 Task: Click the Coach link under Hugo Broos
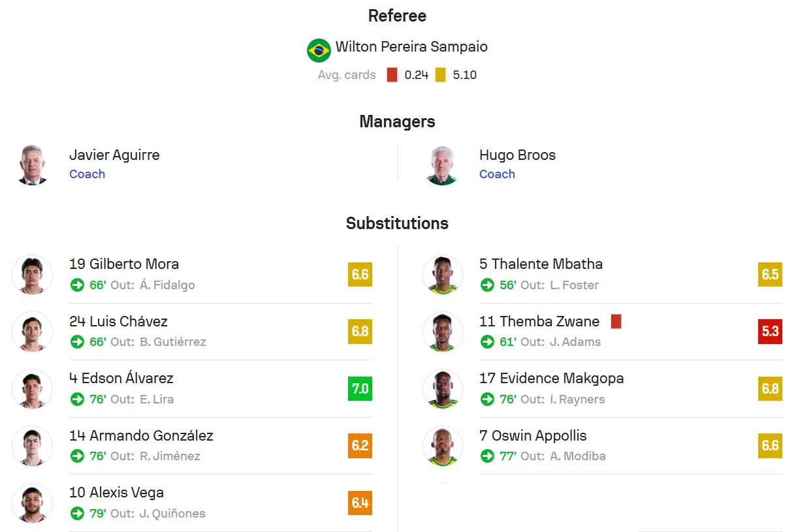[x=497, y=174]
